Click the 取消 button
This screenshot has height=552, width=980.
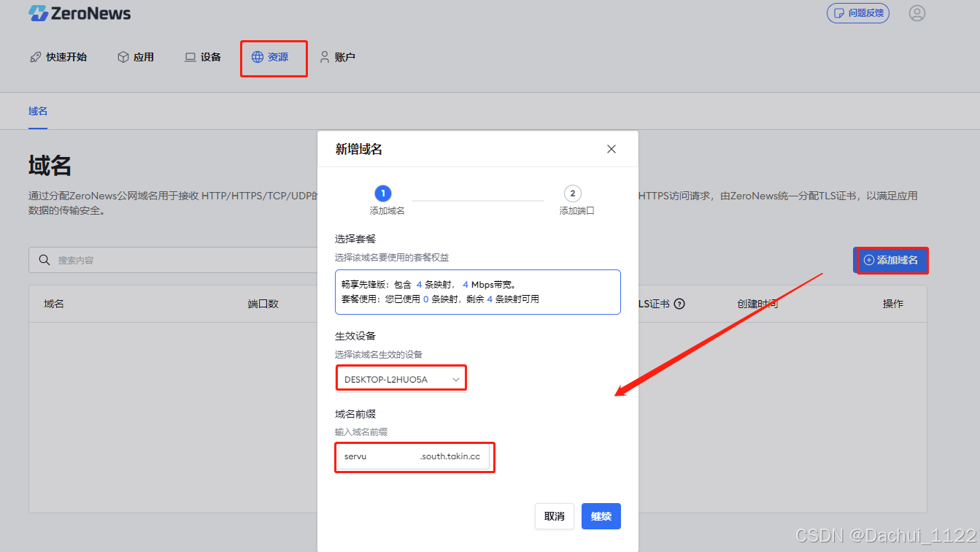[555, 516]
